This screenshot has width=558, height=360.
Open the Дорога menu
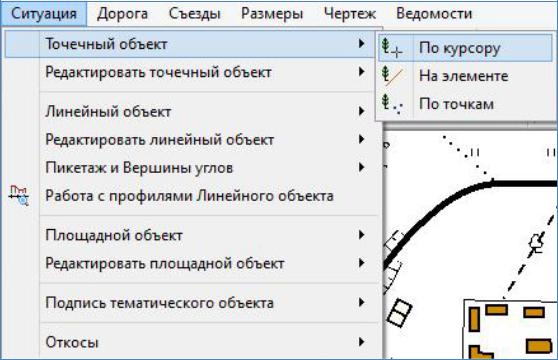(122, 14)
